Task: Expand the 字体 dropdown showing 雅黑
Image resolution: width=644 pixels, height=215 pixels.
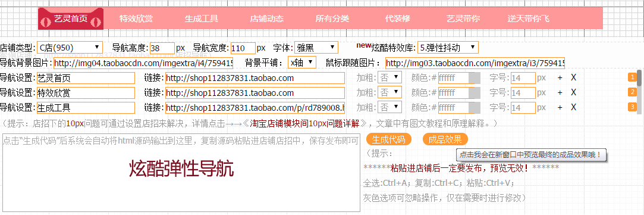Action: [316, 48]
